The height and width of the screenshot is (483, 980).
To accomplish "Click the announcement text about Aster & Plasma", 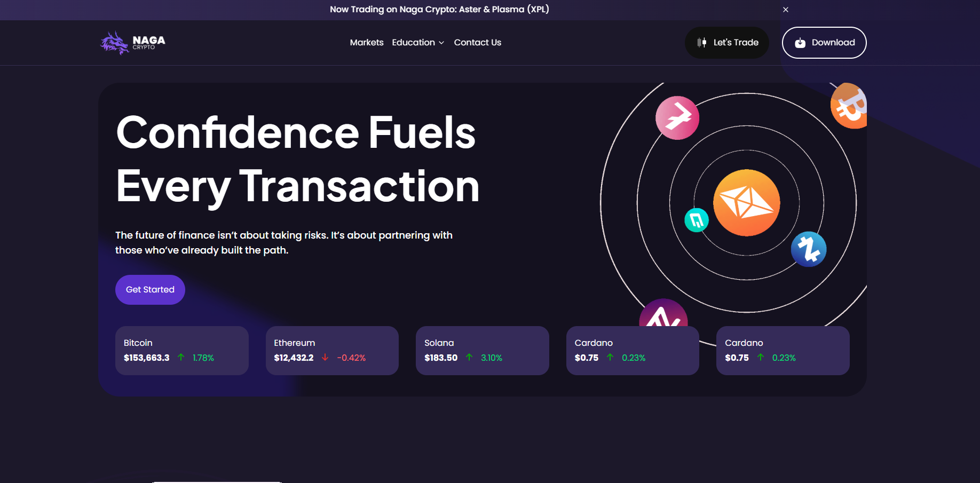I will point(439,10).
